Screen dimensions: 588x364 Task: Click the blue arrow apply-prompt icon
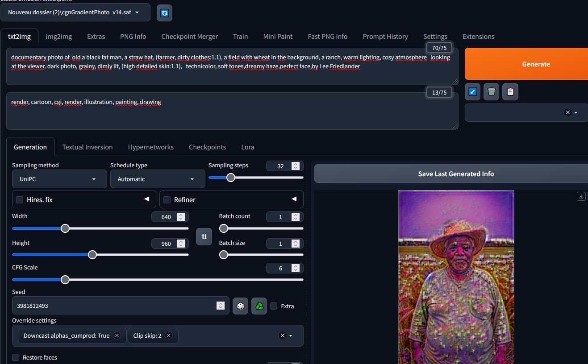click(x=473, y=92)
